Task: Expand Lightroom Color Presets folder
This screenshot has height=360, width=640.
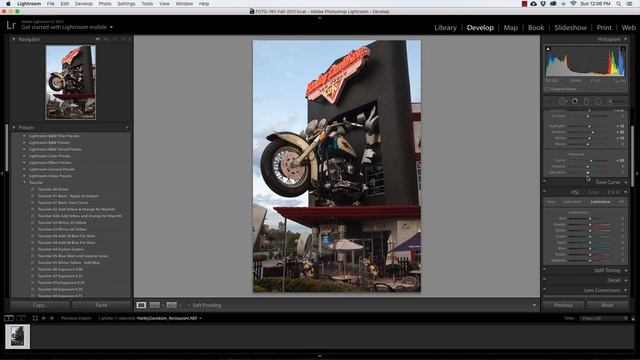Action: coord(24,156)
